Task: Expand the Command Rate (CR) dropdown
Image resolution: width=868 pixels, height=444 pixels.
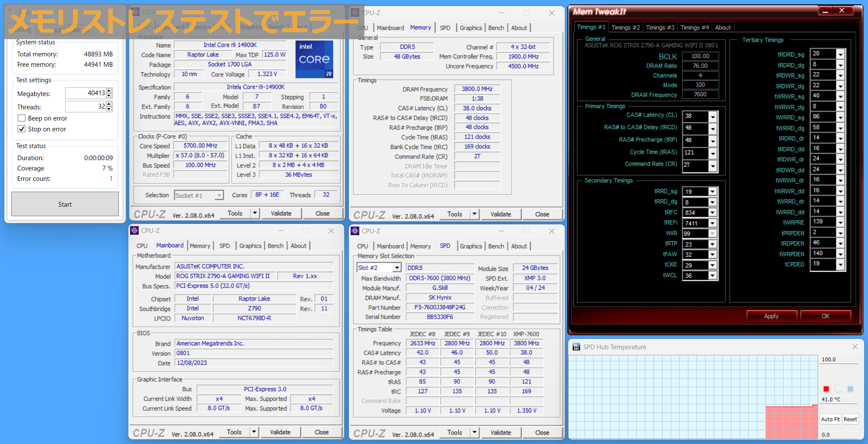Action: pos(713,165)
